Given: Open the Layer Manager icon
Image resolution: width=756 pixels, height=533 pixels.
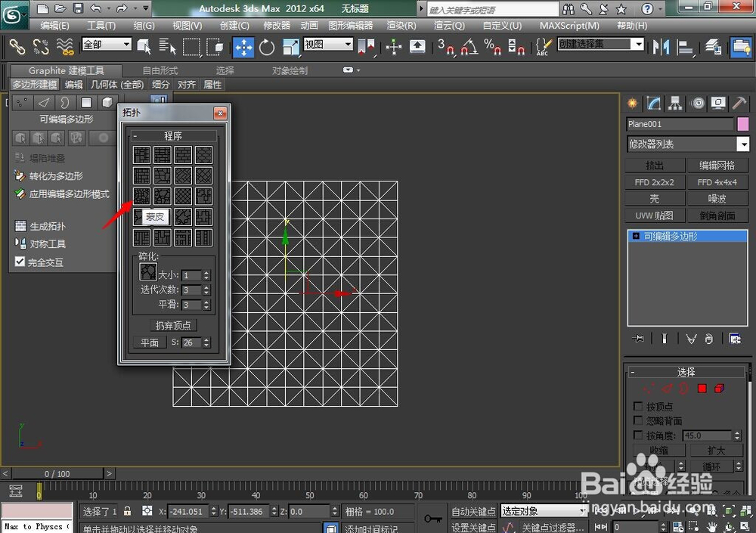Looking at the screenshot, I should coord(713,48).
